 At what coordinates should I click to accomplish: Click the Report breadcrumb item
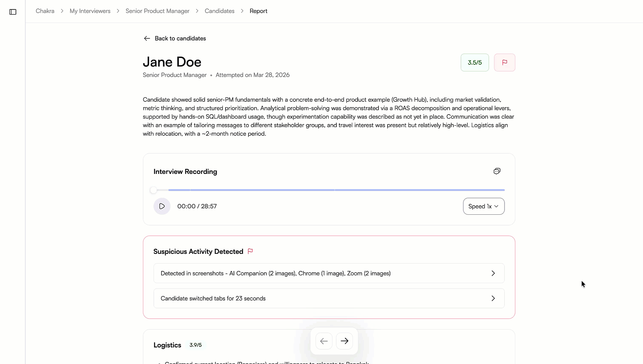tap(258, 11)
